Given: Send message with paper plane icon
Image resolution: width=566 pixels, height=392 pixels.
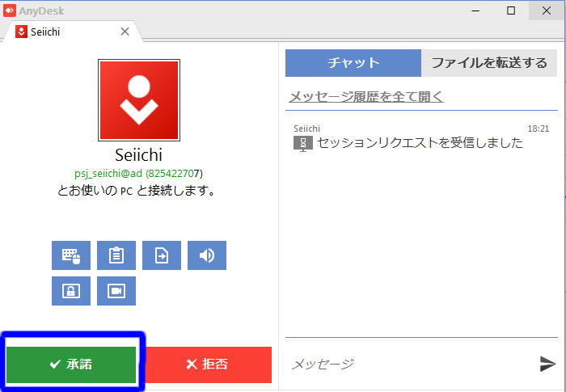Looking at the screenshot, I should [547, 364].
